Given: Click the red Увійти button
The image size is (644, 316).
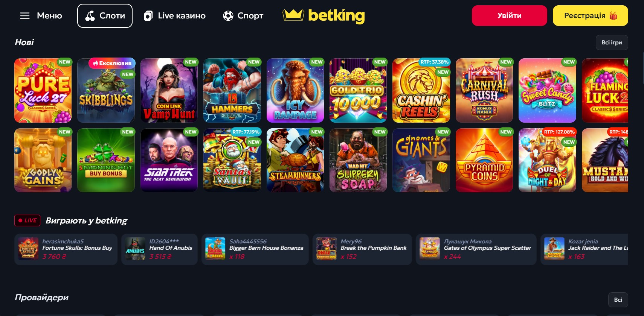Looking at the screenshot, I should [509, 15].
